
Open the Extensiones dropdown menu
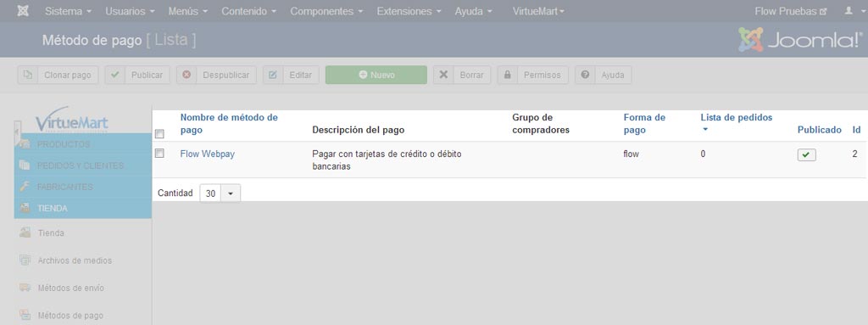point(409,11)
